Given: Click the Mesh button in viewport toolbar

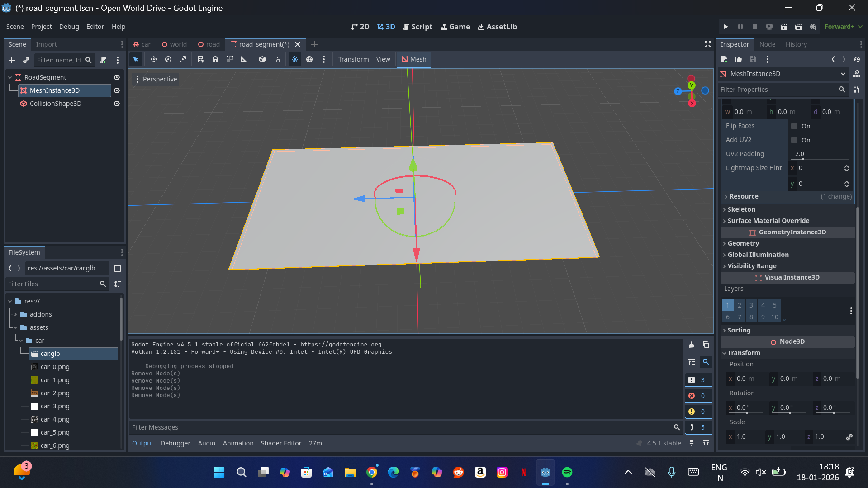Looking at the screenshot, I should click(x=414, y=59).
